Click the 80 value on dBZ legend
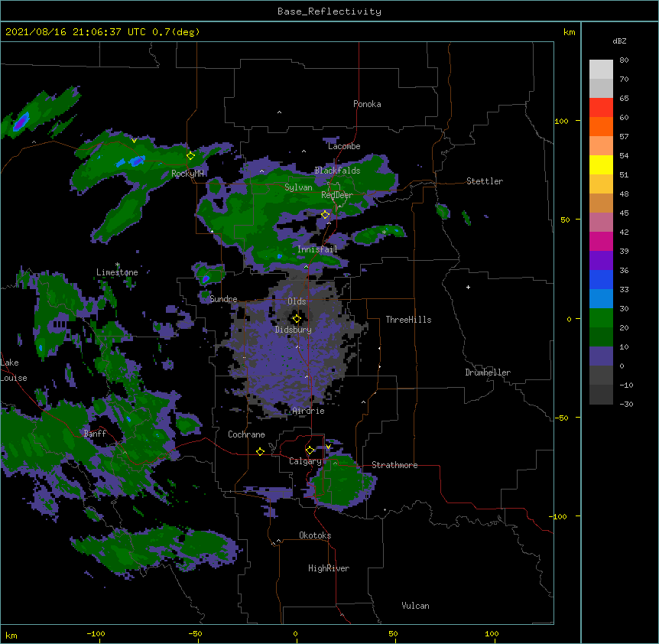The height and width of the screenshot is (644, 659). click(624, 60)
